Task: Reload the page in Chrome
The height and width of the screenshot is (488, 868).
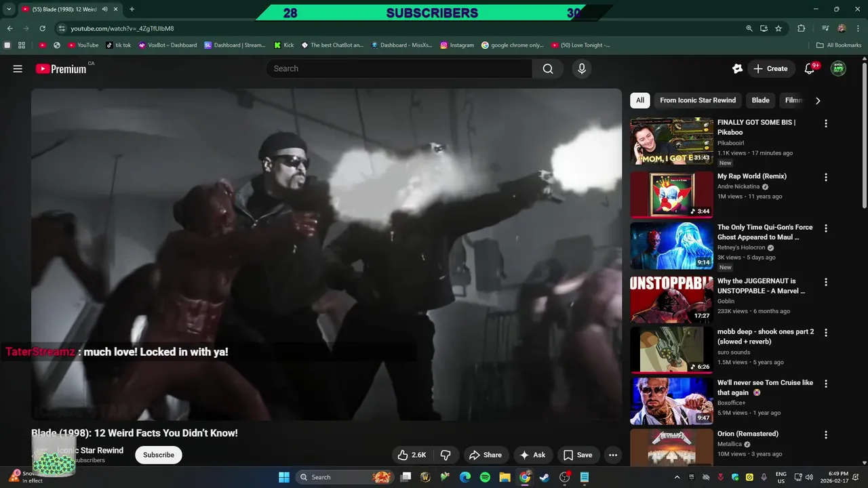Action: pyautogui.click(x=42, y=28)
